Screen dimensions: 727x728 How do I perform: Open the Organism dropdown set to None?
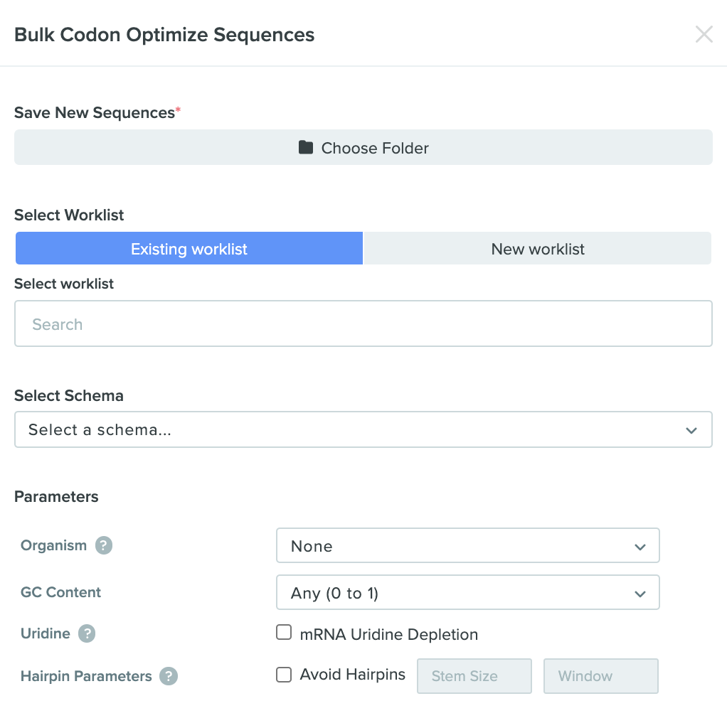click(x=468, y=545)
